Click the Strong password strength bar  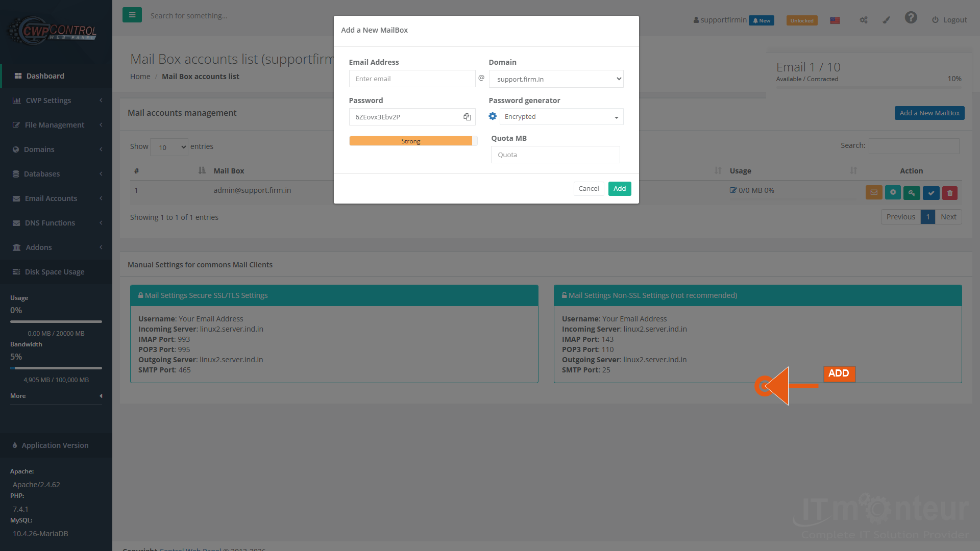point(413,141)
